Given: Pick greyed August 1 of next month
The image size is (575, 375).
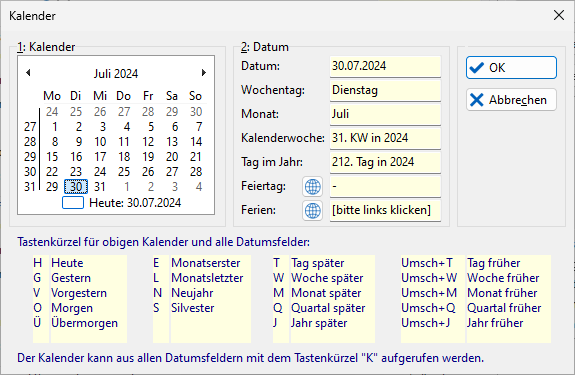Looking at the screenshot, I should click(127, 187).
